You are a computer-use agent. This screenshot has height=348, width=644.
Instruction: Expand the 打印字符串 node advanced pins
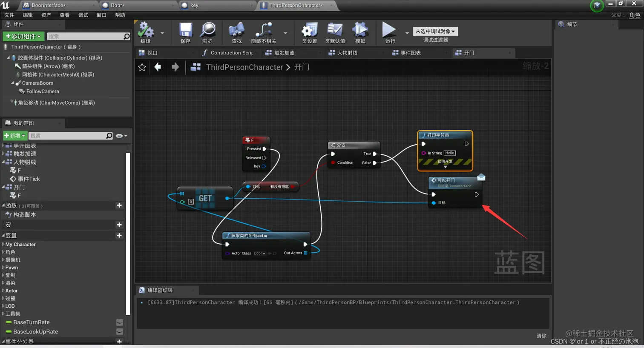446,167
